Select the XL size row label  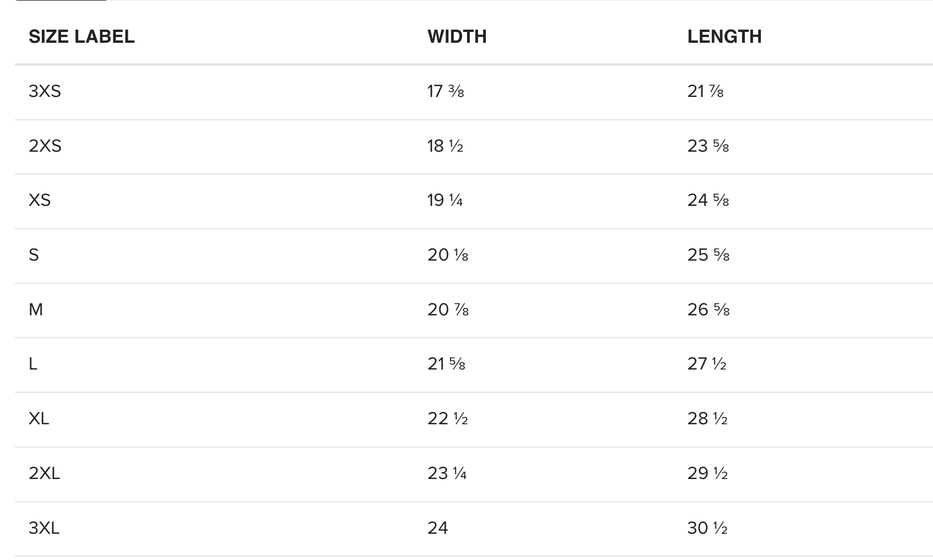coord(39,419)
